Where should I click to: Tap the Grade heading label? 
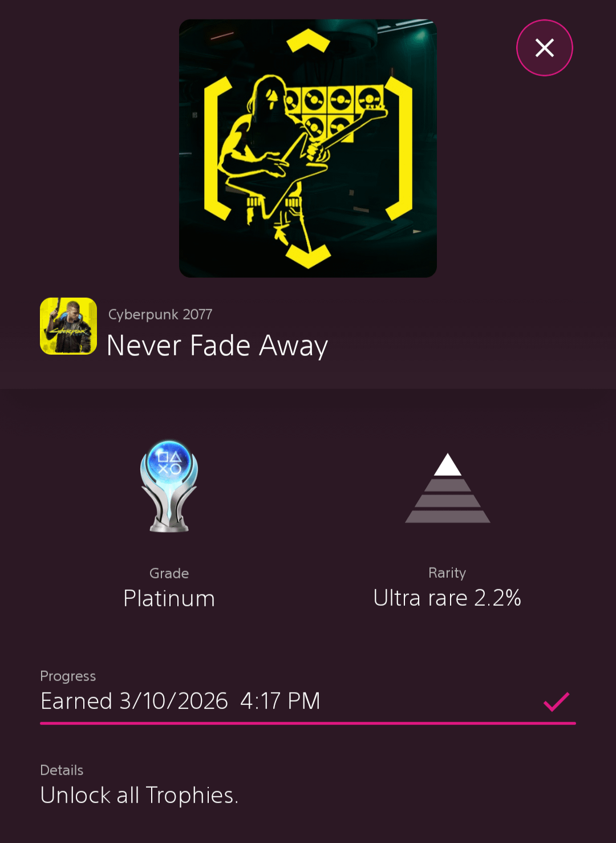pos(169,573)
